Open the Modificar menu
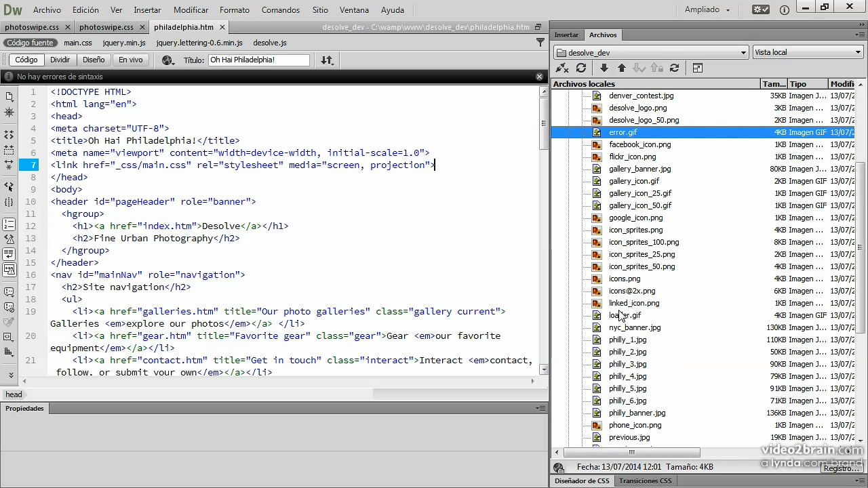 [191, 10]
